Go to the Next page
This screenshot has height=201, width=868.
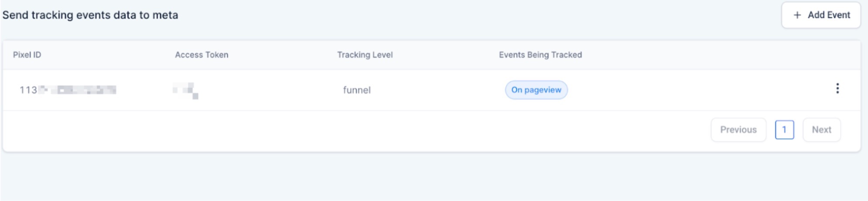click(821, 130)
